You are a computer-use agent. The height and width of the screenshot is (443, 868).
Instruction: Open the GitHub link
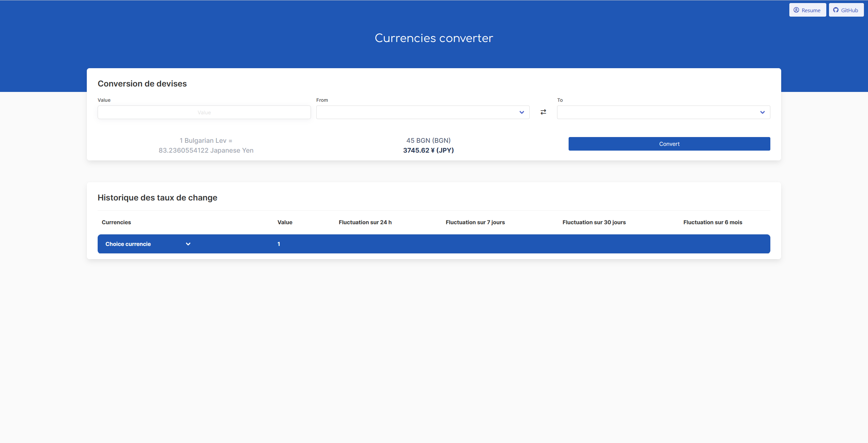coord(846,10)
